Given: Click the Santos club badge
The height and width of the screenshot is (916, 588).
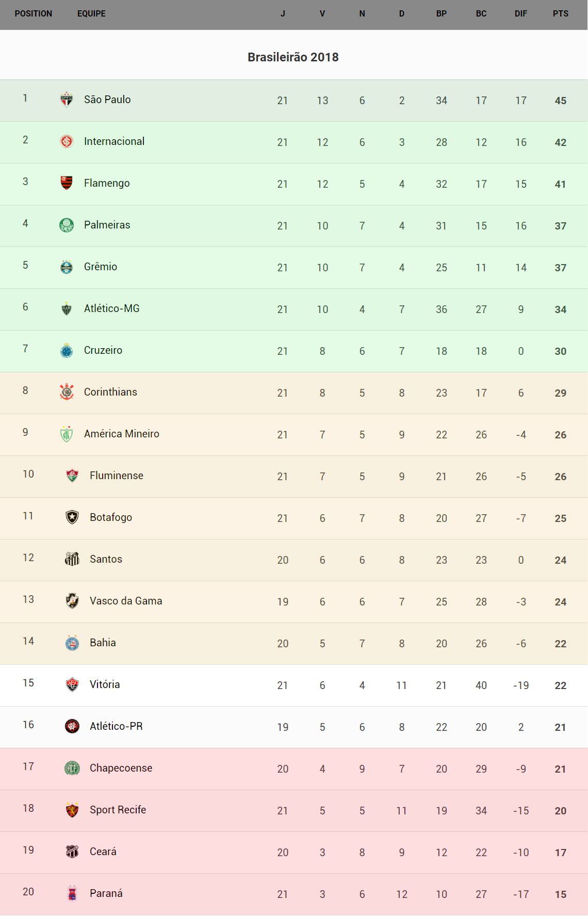Looking at the screenshot, I should click(x=72, y=559).
